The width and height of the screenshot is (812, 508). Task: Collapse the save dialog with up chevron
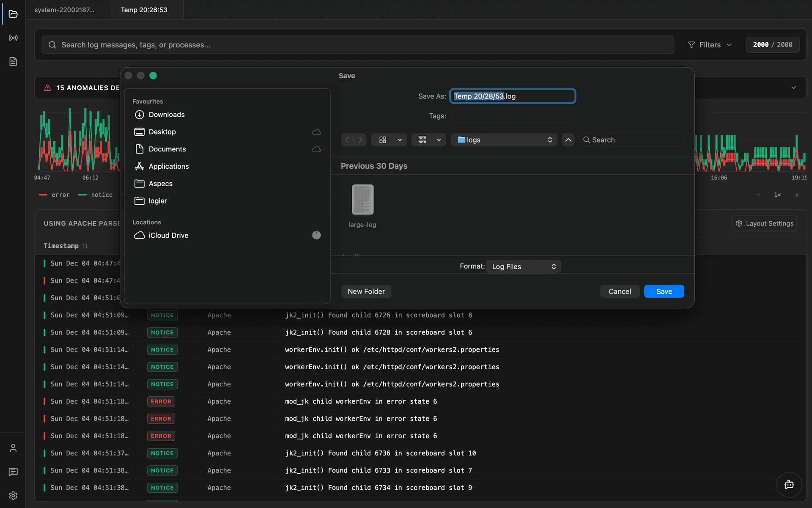tap(568, 140)
